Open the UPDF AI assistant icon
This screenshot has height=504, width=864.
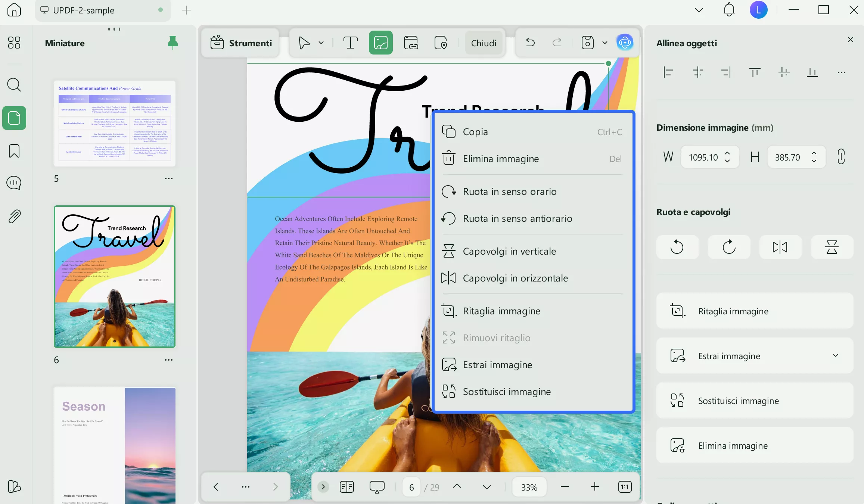(625, 43)
